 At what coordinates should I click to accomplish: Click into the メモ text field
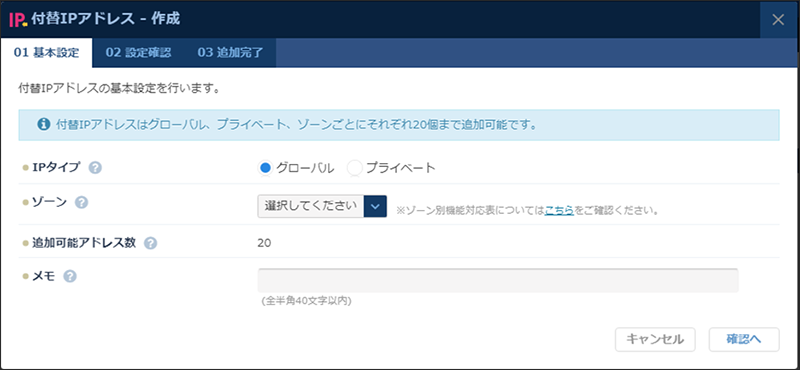(498, 280)
